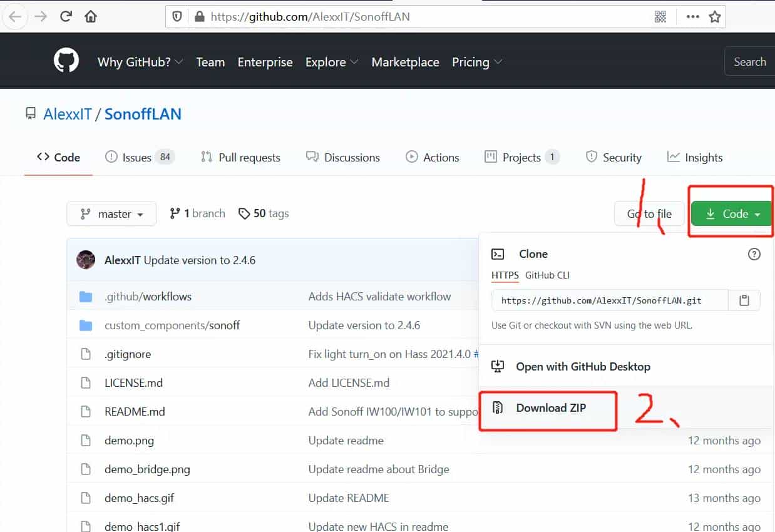The width and height of the screenshot is (775, 532).
Task: Switch to the Insights tab
Action: click(695, 157)
